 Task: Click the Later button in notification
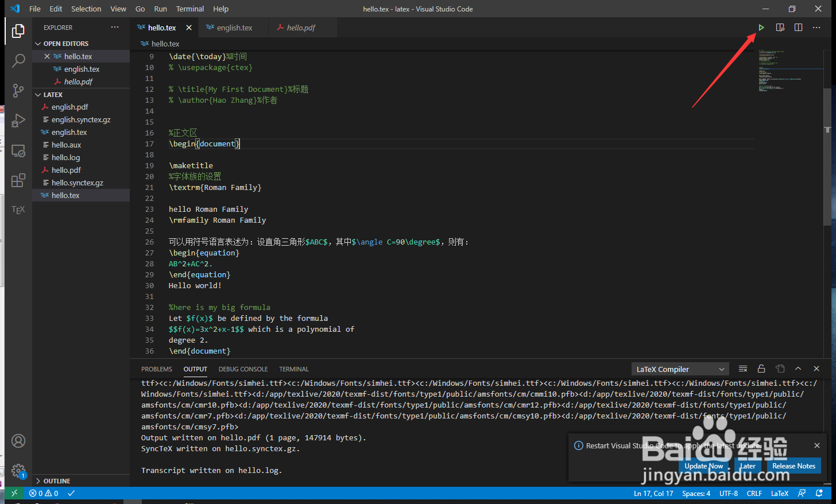[748, 466]
